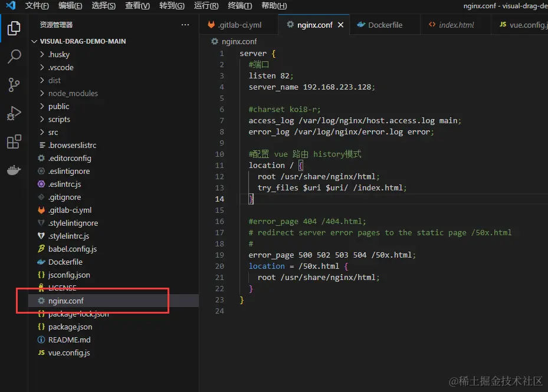Click nginx.conf in the breadcrumb bar
The height and width of the screenshot is (392, 548).
tap(239, 42)
